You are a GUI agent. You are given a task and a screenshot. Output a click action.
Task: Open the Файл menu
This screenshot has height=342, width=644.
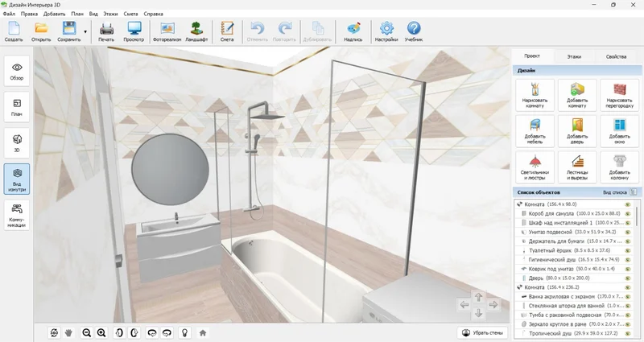point(9,14)
